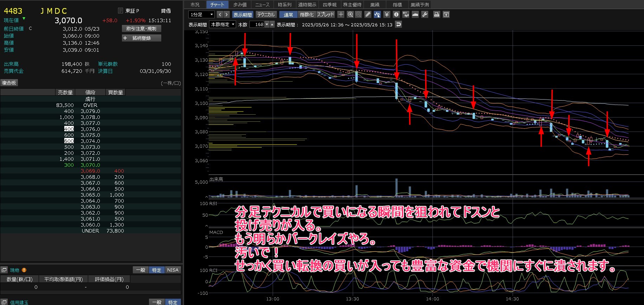Switch to the 指標 tab

[397, 5]
